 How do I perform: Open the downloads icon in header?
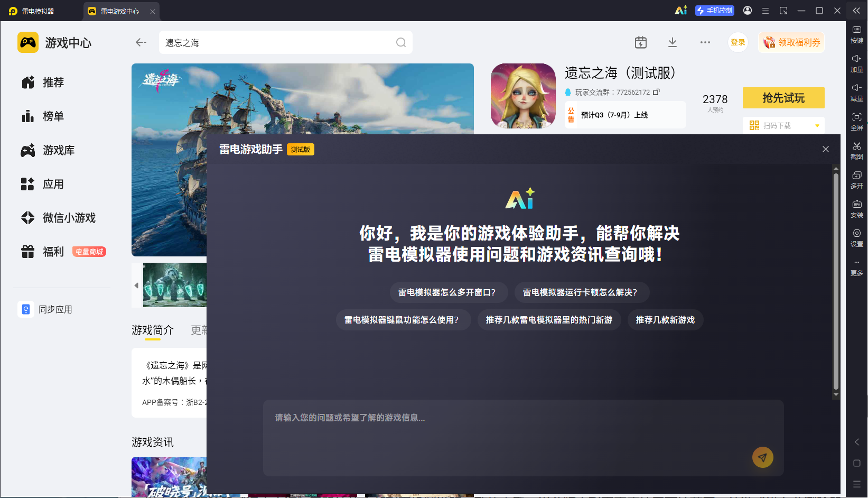[673, 42]
